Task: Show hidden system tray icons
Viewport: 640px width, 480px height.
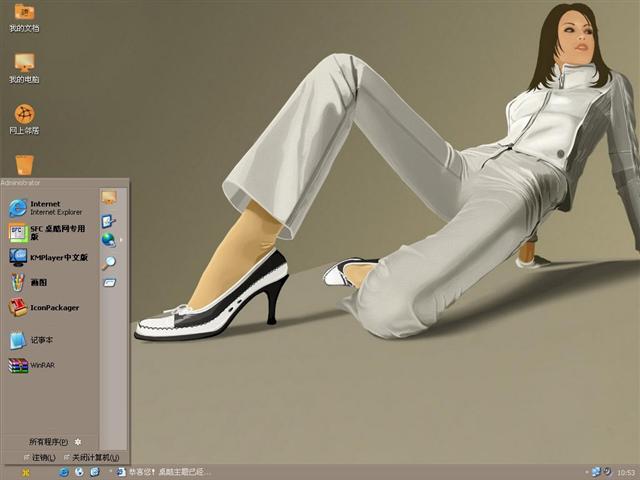Action: tap(585, 472)
